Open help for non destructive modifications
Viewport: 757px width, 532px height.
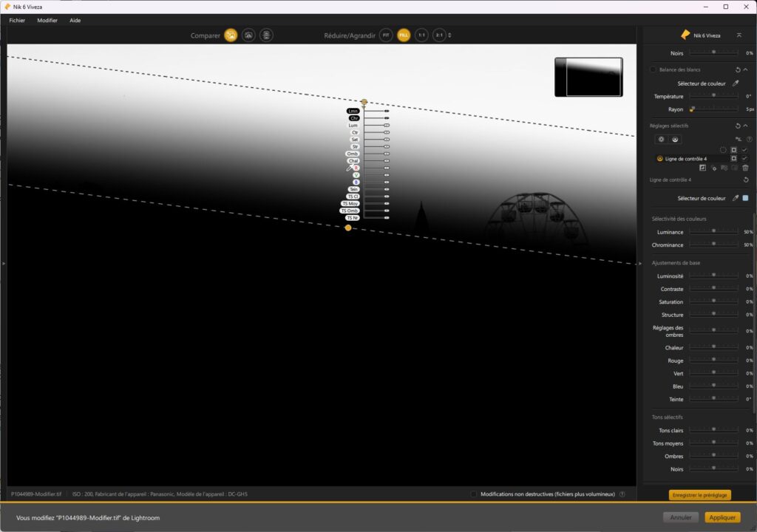coord(622,494)
